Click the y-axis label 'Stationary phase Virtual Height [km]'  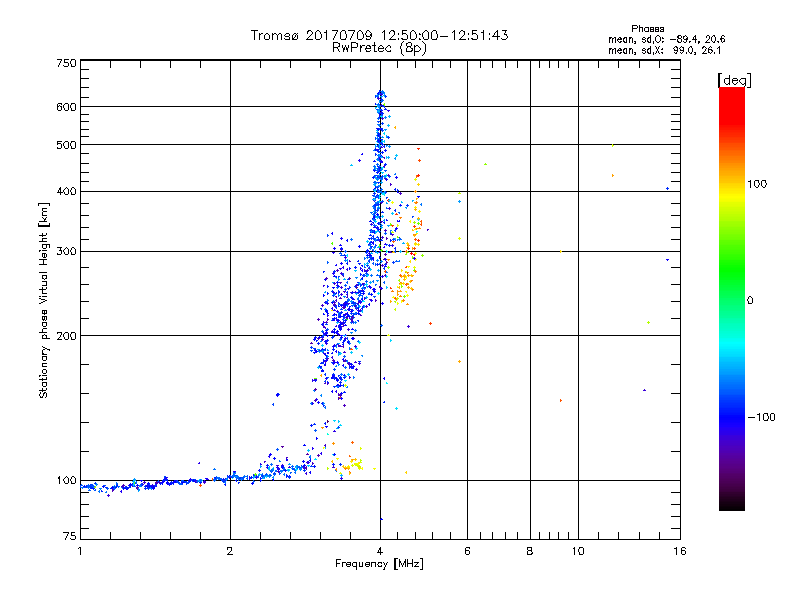[x=43, y=300]
